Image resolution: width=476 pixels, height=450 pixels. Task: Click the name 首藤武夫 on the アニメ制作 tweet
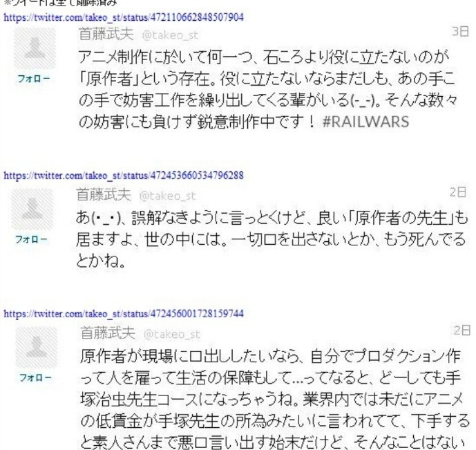coord(106,34)
